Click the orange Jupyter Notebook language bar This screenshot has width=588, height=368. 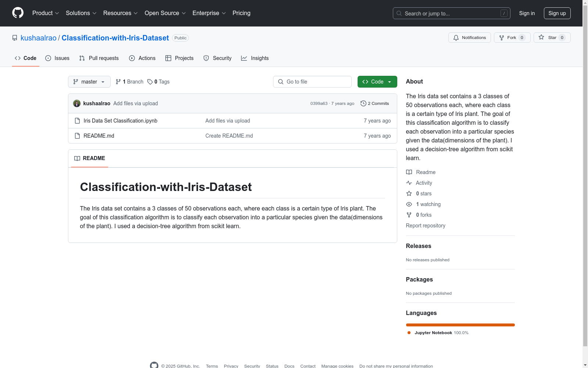coord(460,325)
